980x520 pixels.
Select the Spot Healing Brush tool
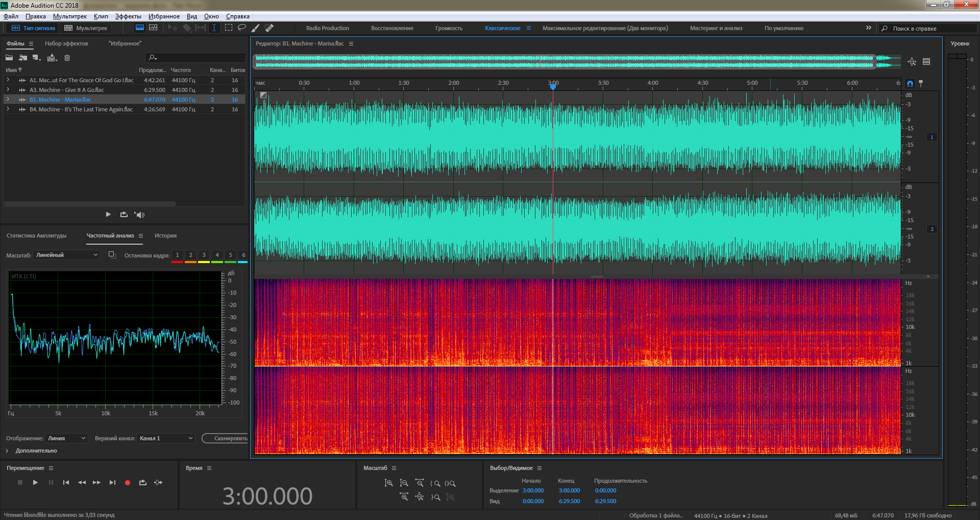tap(269, 28)
